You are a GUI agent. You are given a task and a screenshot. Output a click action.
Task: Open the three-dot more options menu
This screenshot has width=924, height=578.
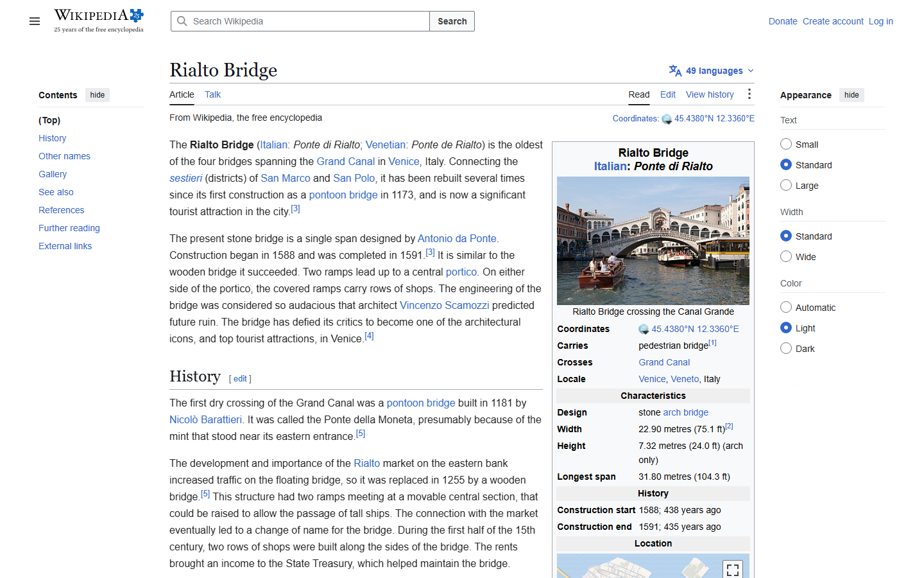[749, 94]
